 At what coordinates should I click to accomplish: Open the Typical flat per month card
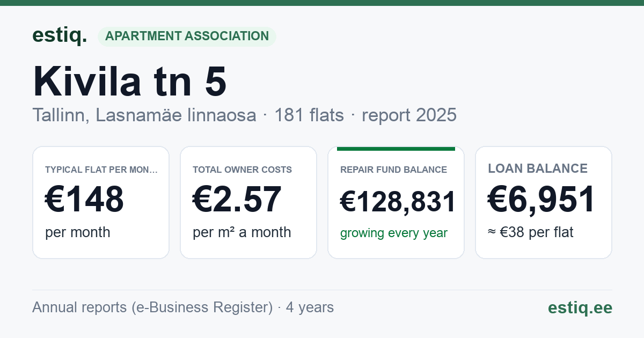[101, 202]
